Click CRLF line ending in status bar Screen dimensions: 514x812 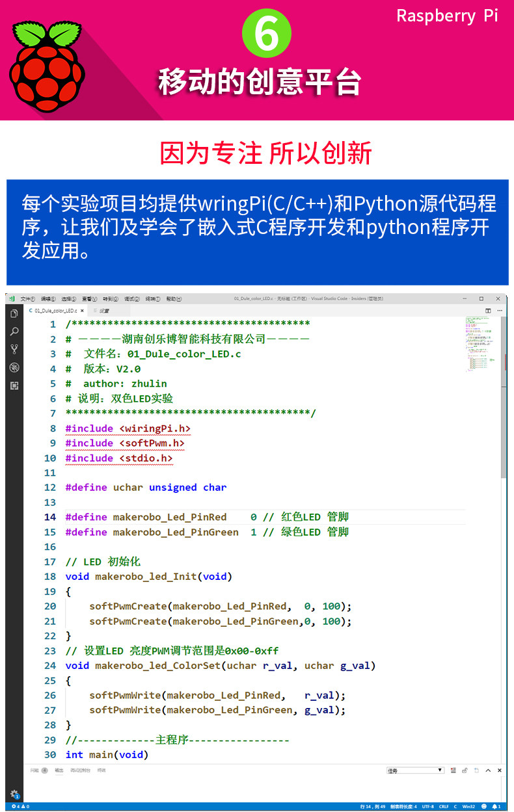[x=444, y=806]
